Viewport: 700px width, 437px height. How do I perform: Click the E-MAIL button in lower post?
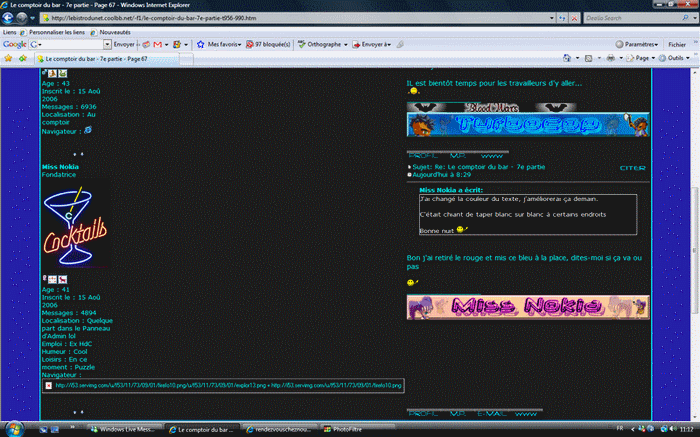(x=491, y=414)
